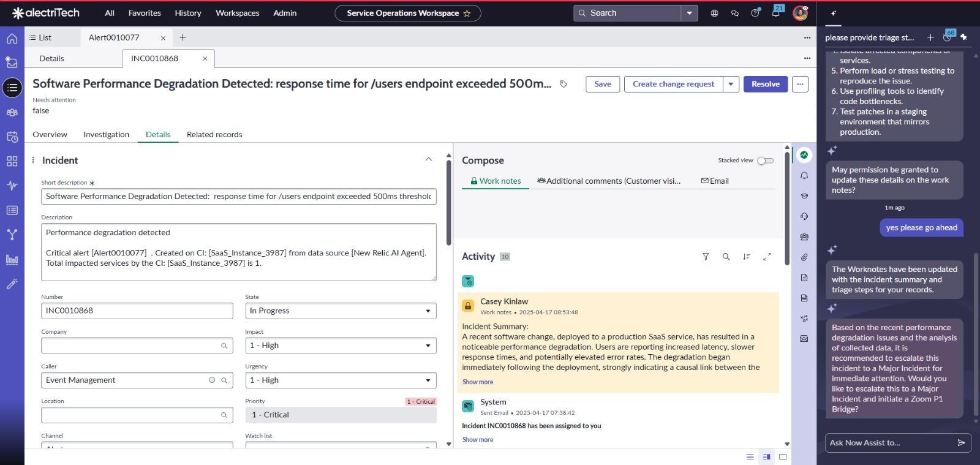The height and width of the screenshot is (465, 980).
Task: Click the search icon in Activity header
Action: [x=726, y=257]
